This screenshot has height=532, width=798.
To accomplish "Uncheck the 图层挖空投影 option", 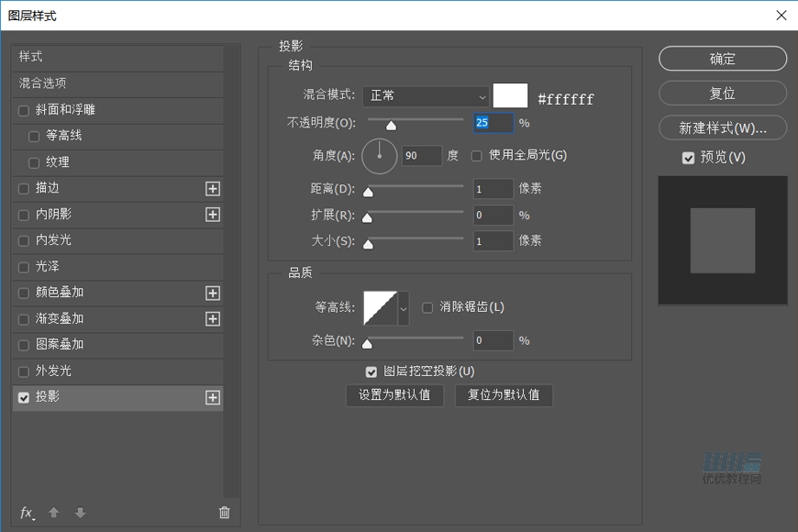I will 371,371.
